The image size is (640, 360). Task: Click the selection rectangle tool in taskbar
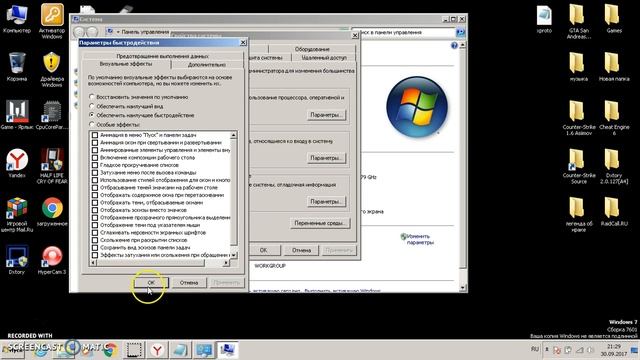click(x=133, y=350)
